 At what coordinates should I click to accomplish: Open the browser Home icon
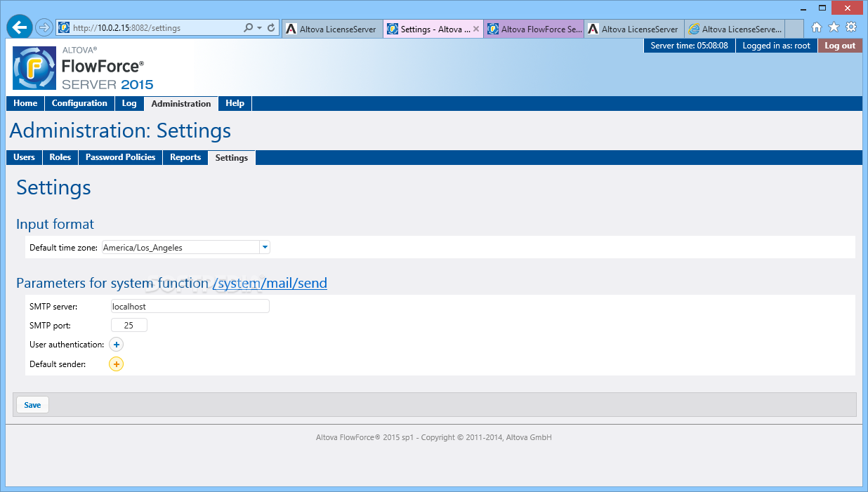[817, 27]
